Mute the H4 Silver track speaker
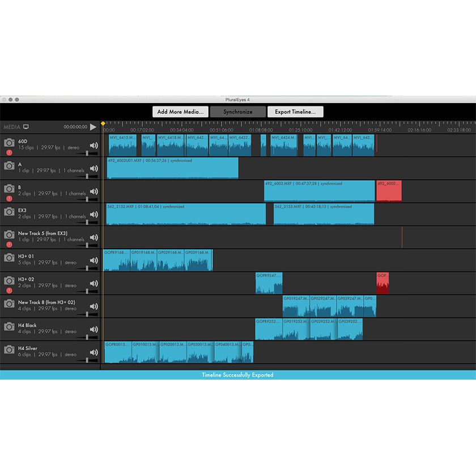 [x=94, y=352]
